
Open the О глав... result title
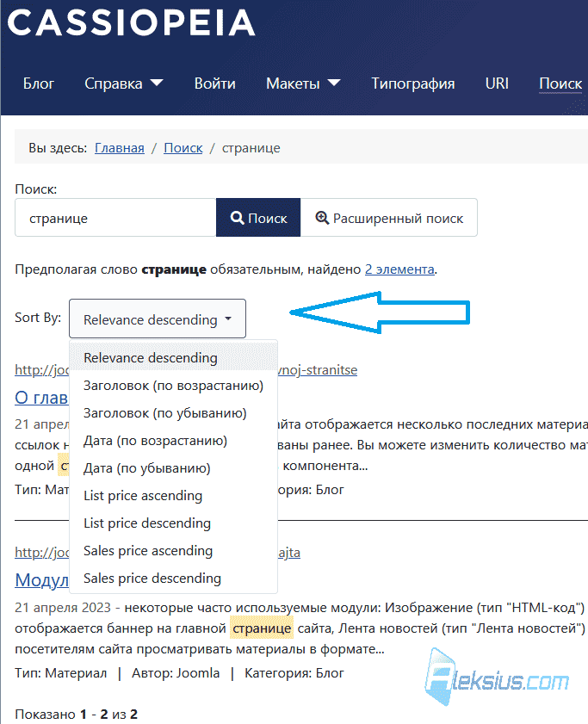[x=41, y=397]
